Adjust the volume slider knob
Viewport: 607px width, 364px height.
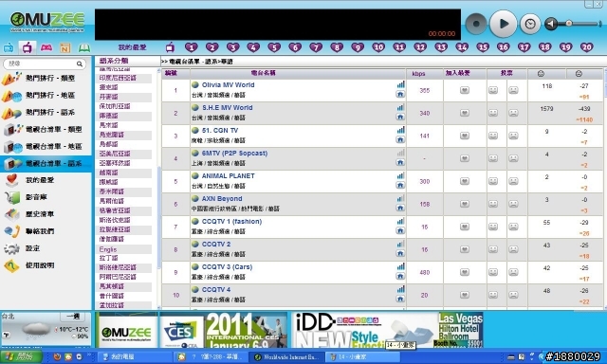pos(569,23)
